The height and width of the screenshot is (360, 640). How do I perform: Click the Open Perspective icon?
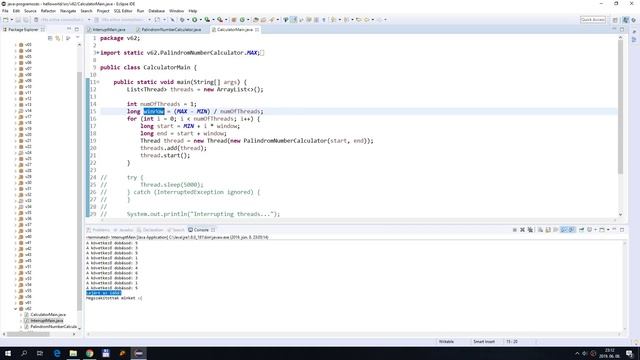coord(615,20)
